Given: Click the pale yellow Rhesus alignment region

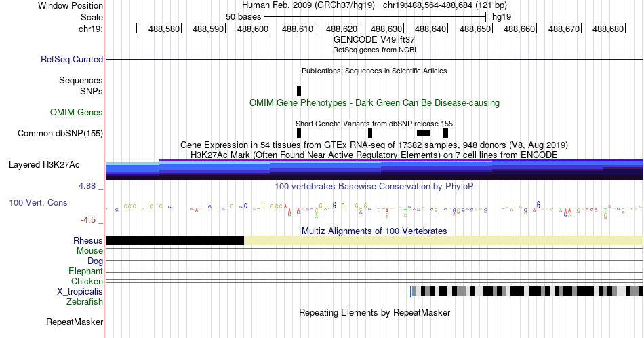Looking at the screenshot, I should tap(443, 240).
